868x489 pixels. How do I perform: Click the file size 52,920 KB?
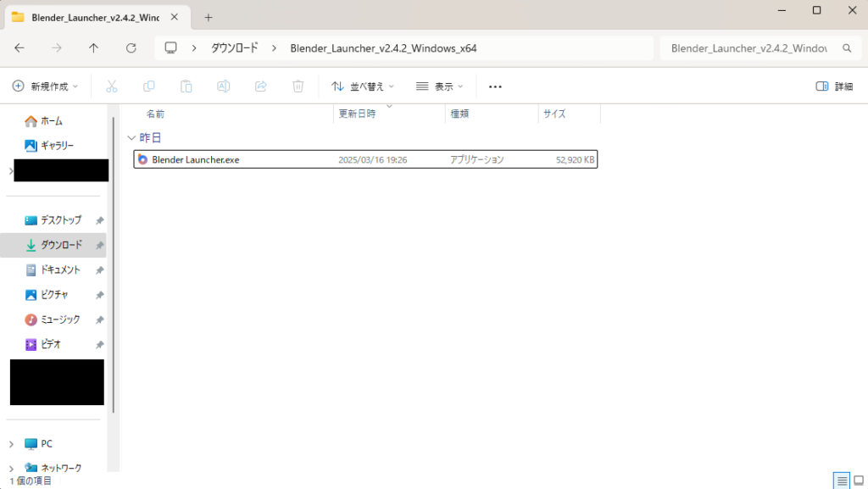tap(576, 159)
